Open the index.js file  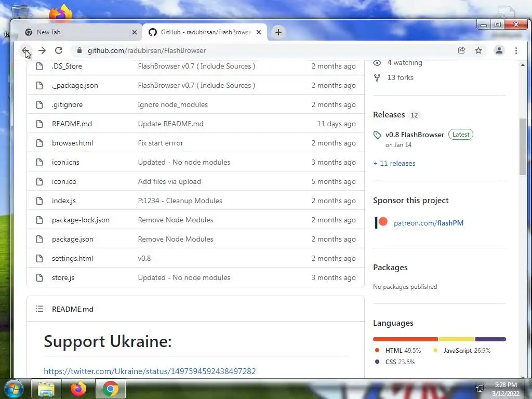[64, 201]
